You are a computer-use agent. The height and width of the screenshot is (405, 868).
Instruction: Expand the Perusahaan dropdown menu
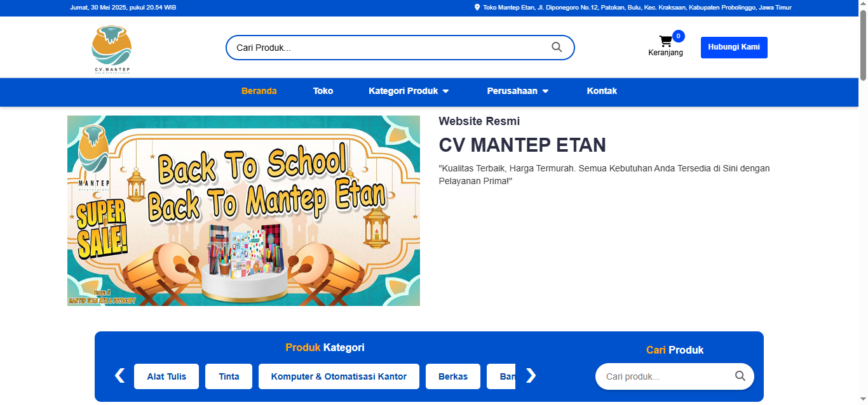click(517, 91)
